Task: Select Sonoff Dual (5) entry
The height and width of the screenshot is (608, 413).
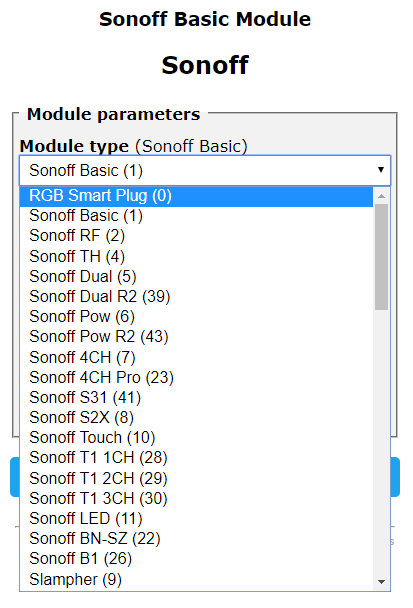Action: (x=196, y=276)
